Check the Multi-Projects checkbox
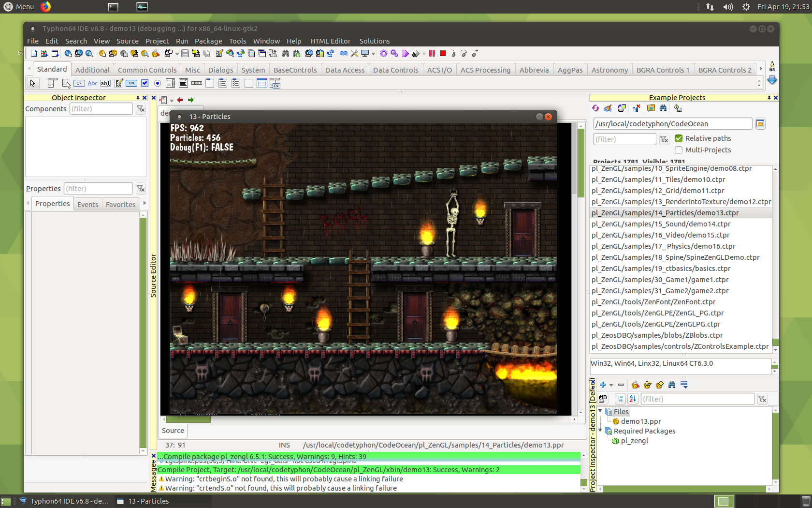Screen dimensions: 812x508 tap(679, 150)
